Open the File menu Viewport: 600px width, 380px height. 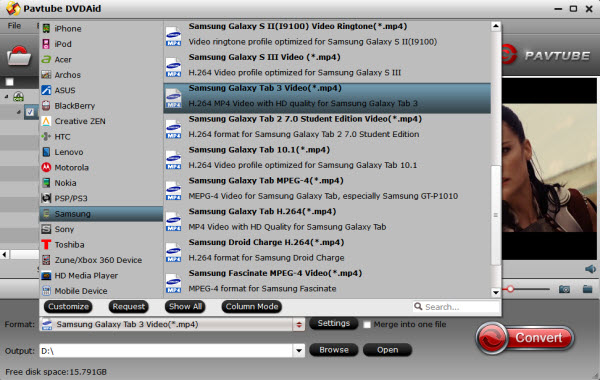click(x=14, y=26)
